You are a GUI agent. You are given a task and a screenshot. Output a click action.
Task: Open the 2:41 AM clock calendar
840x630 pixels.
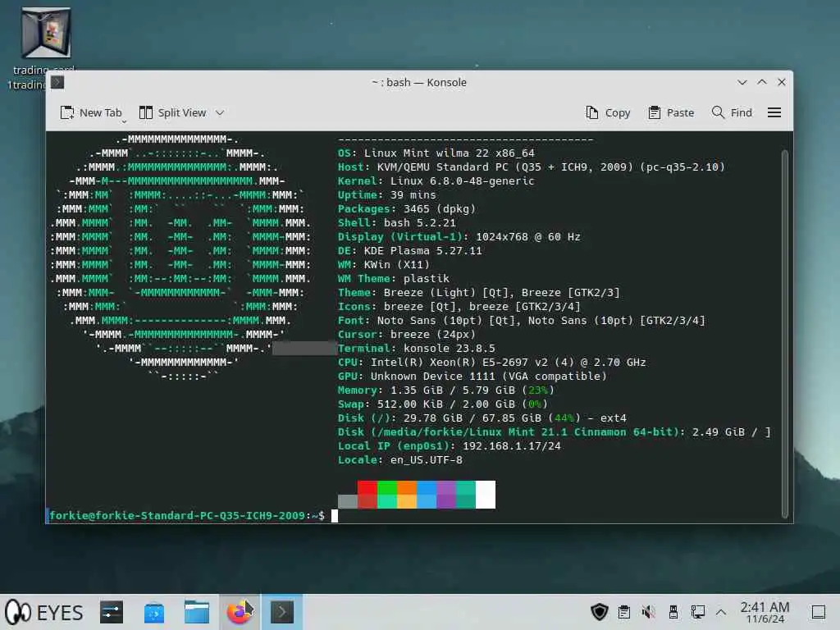tap(765, 612)
